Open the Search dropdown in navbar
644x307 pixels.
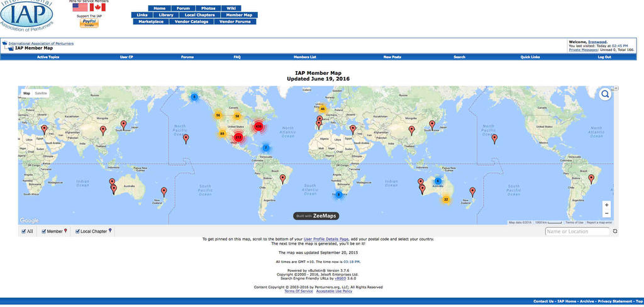460,57
